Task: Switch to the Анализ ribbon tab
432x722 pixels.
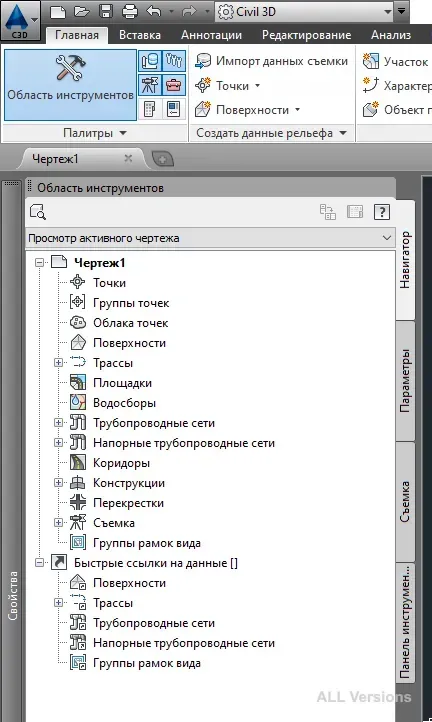Action: click(x=391, y=35)
